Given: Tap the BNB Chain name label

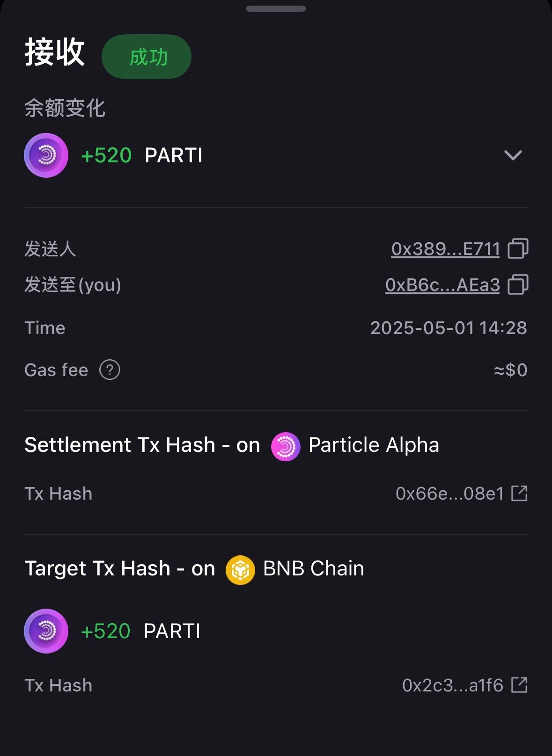Looking at the screenshot, I should pos(314,568).
